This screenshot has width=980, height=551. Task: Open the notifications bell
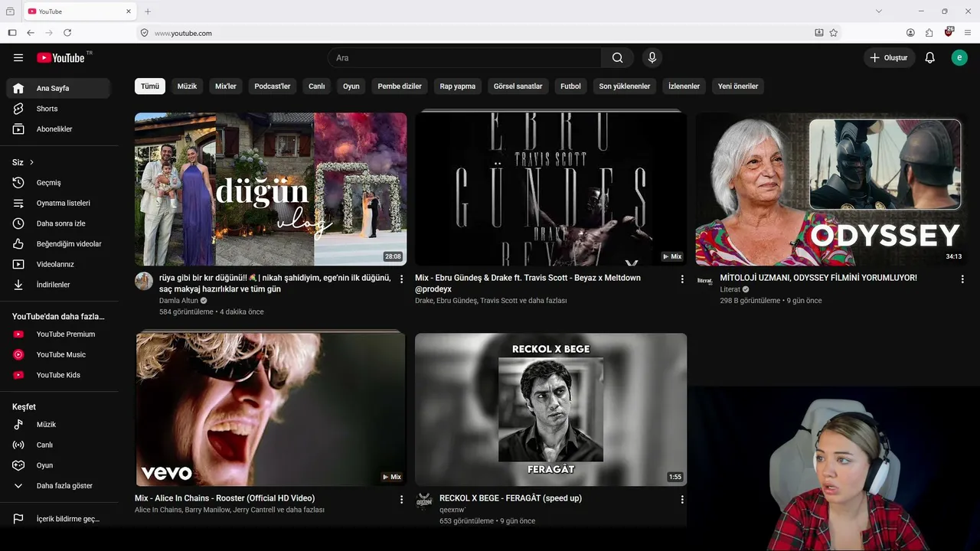[x=930, y=57]
